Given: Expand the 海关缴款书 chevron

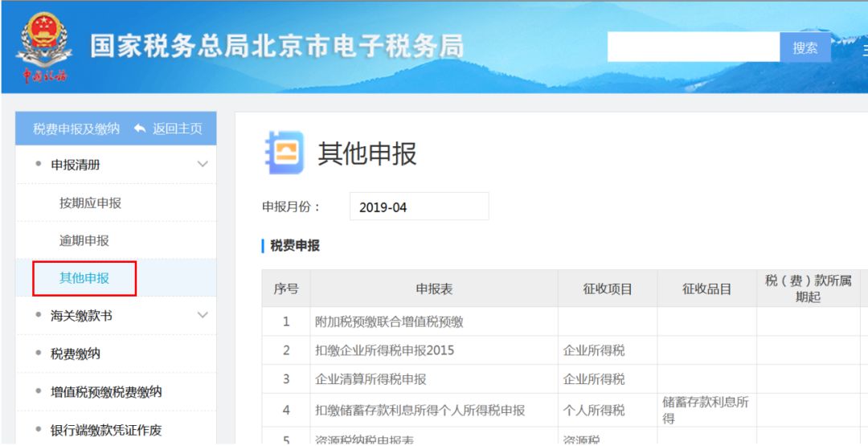Looking at the screenshot, I should 203,315.
